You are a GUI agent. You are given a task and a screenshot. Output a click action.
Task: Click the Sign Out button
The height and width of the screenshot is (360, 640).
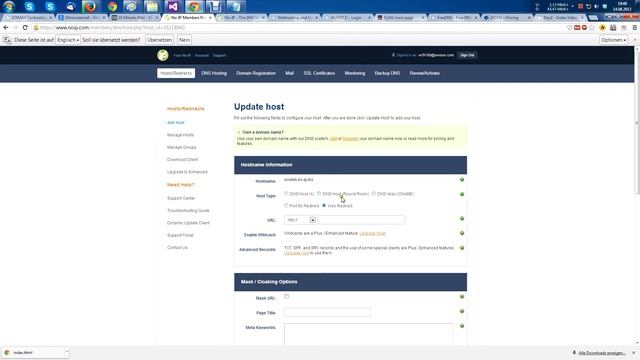tap(467, 55)
